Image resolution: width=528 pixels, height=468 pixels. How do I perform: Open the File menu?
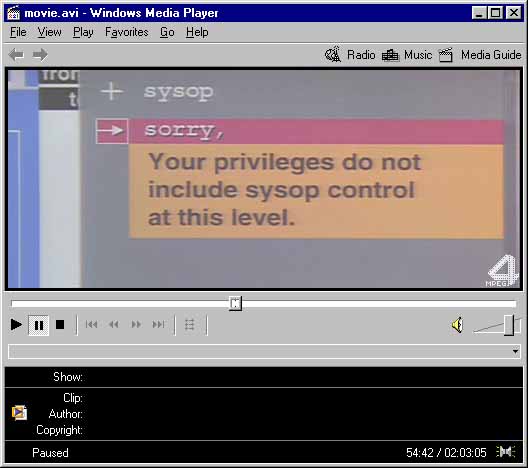click(18, 32)
